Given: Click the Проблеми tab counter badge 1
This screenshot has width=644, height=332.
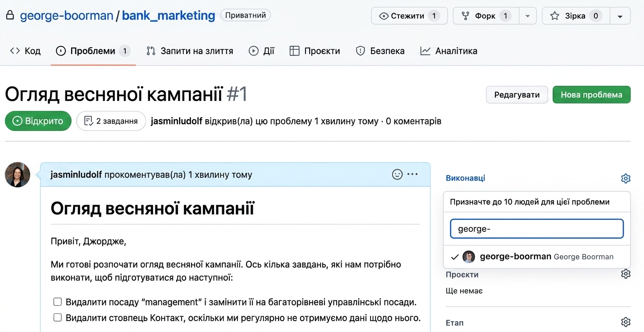Looking at the screenshot, I should (x=125, y=51).
